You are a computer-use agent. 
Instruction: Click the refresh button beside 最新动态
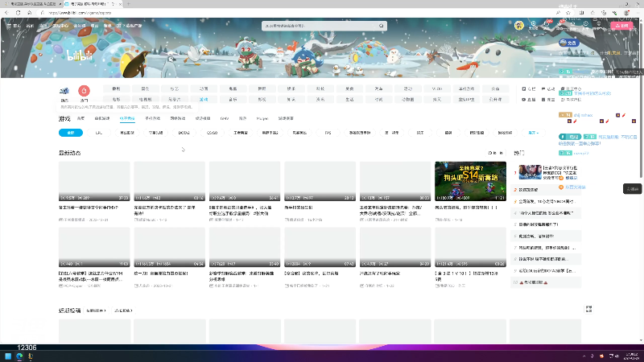pos(495,153)
